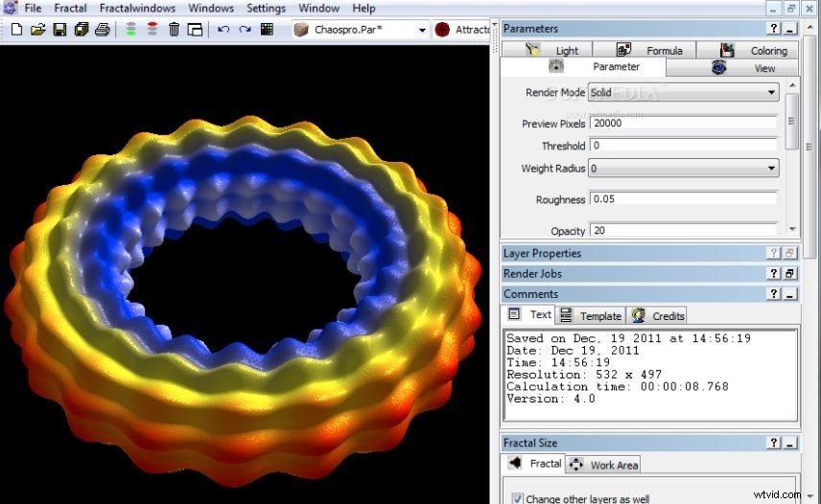The height and width of the screenshot is (504, 821).
Task: Open the Fractal menu
Action: [x=70, y=9]
